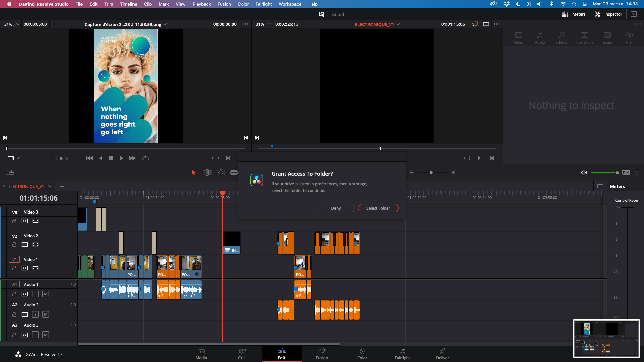Toggle the DIM audio button
This screenshot has width=644, height=362.
[x=626, y=172]
